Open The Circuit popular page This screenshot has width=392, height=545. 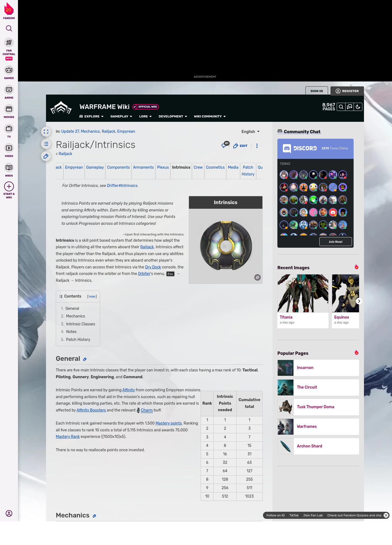[x=318, y=387]
